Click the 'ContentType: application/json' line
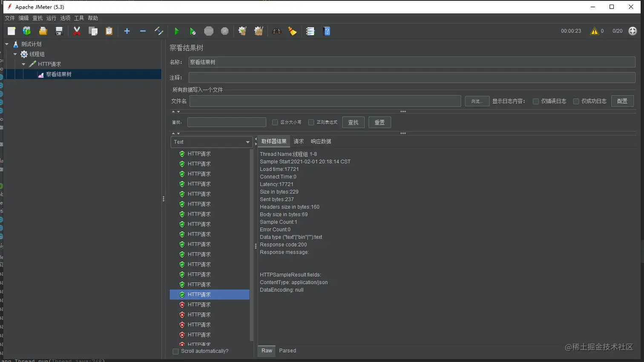 [294, 282]
